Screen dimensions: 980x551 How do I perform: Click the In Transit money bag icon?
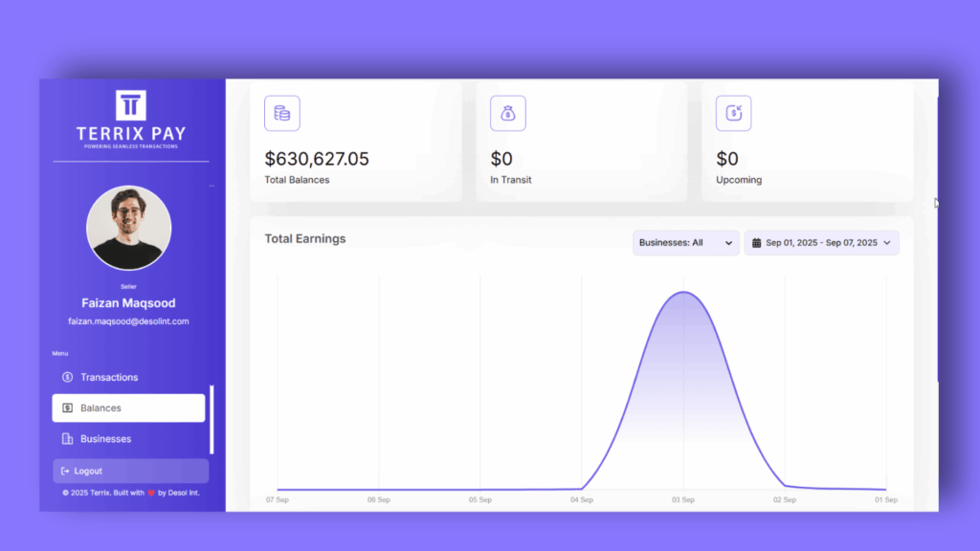(507, 113)
